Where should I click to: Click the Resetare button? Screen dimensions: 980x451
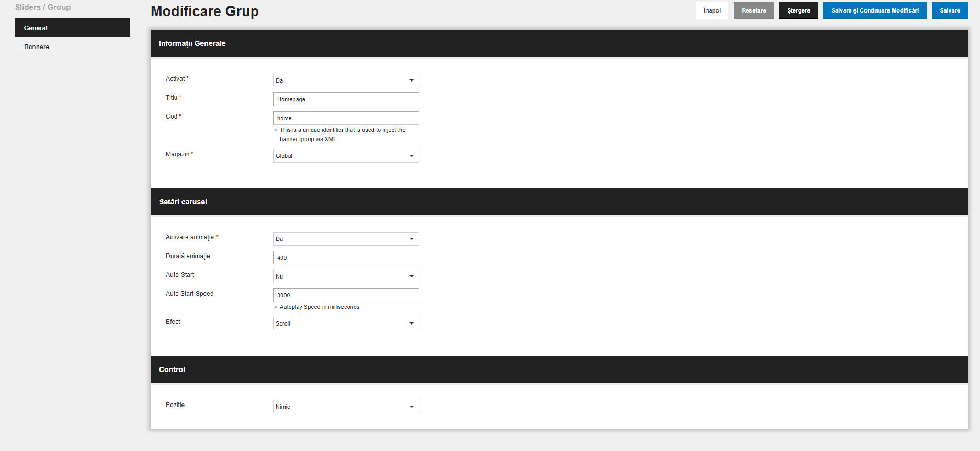coord(754,10)
